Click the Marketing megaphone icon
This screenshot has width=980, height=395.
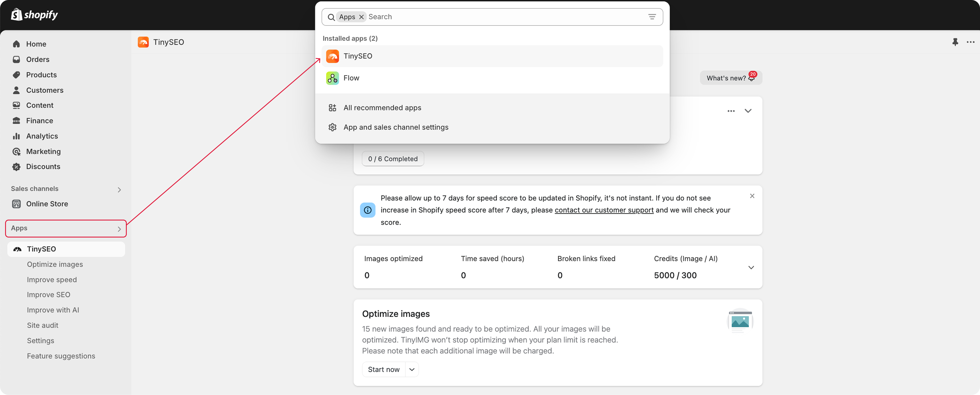click(x=17, y=151)
